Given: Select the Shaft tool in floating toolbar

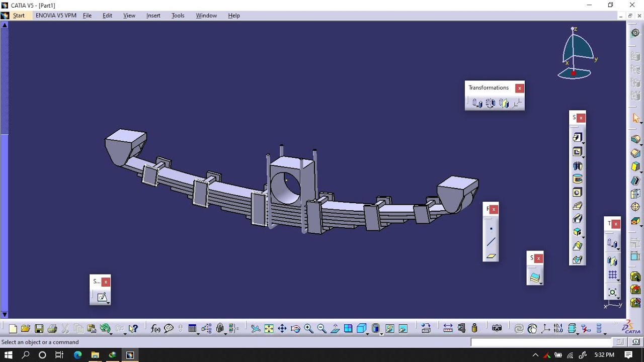Looking at the screenshot, I should pos(577,165).
